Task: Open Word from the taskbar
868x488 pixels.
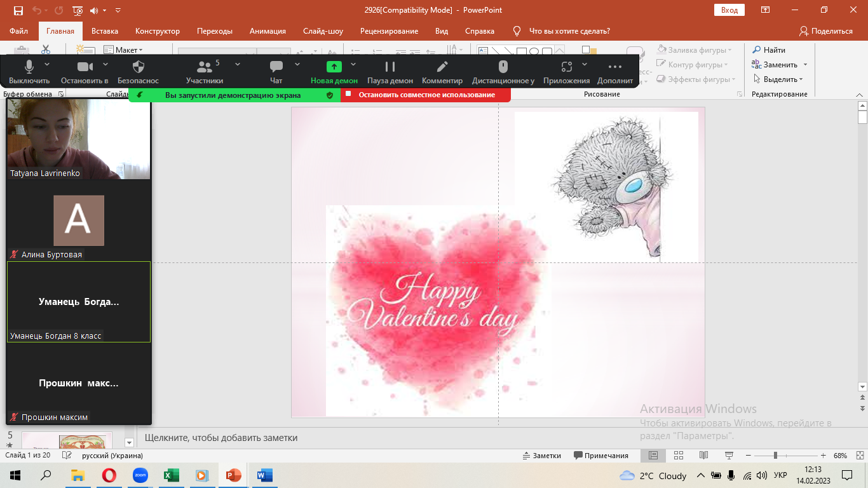Action: click(264, 475)
